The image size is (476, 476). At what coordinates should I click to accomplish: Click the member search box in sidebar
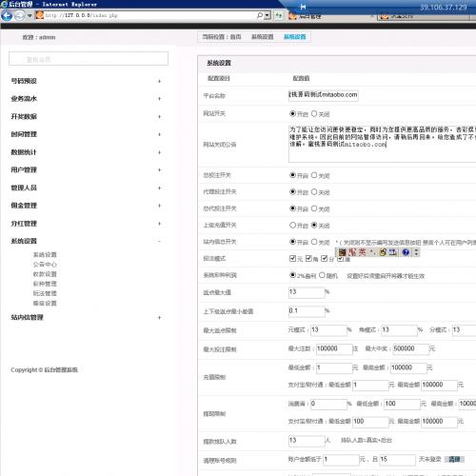(89, 59)
